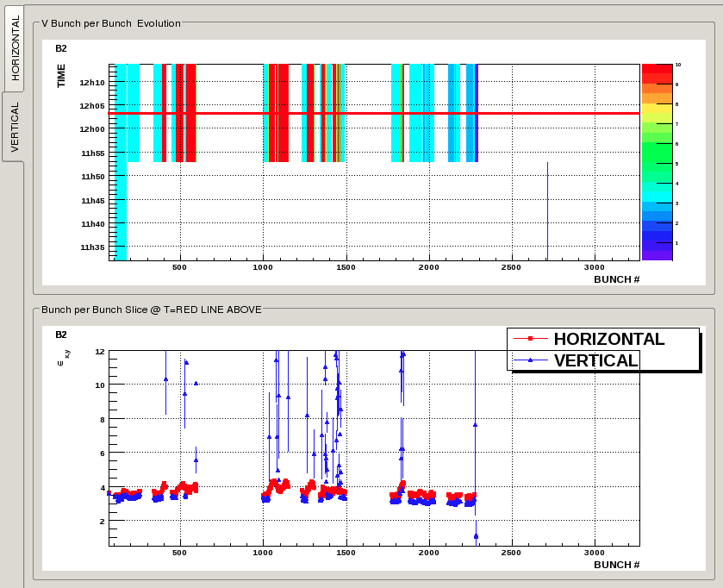Image resolution: width=723 pixels, height=588 pixels.
Task: Click the B2 label in the lower plot
Action: click(61, 335)
